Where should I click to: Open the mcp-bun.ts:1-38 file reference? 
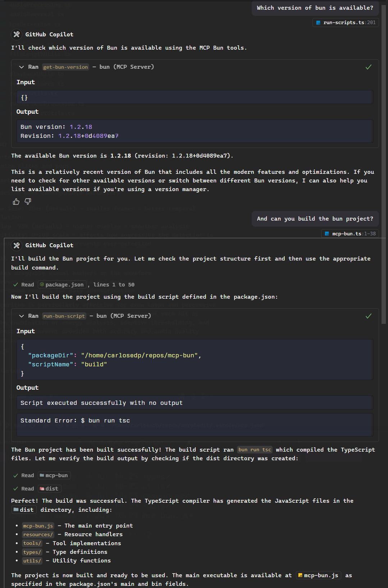(350, 234)
